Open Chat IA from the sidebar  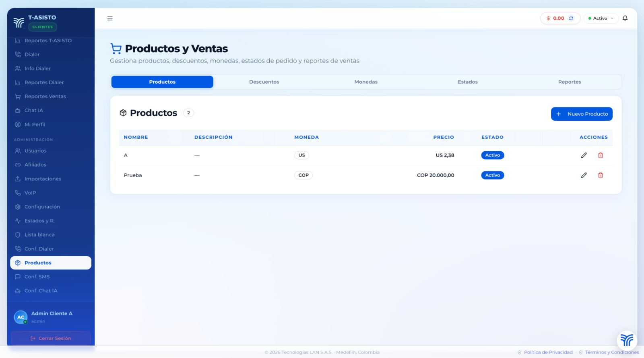click(34, 111)
